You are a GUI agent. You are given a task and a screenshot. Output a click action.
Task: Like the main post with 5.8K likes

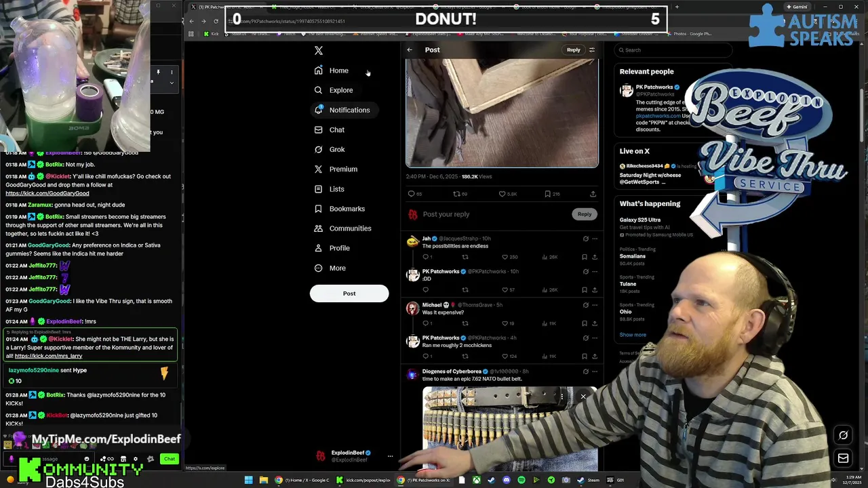point(507,194)
